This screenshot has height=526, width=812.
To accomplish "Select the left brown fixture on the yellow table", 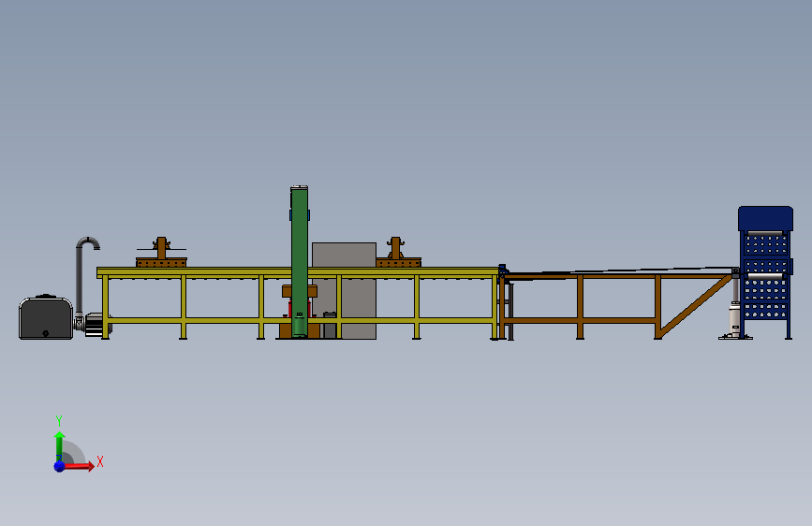I will [x=161, y=254].
